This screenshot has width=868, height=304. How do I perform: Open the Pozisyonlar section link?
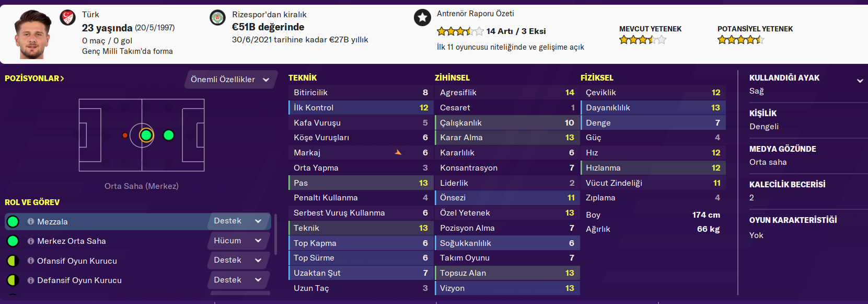(x=34, y=78)
